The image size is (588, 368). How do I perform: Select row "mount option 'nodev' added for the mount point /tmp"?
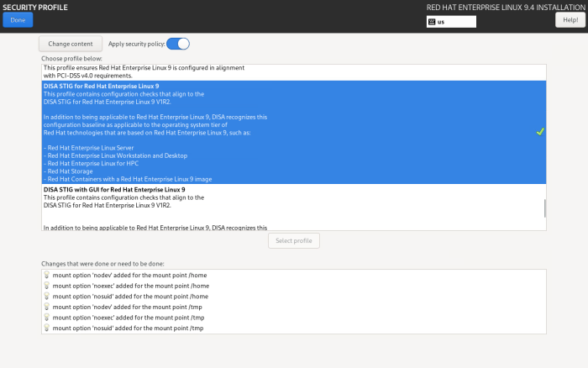[x=294, y=307]
